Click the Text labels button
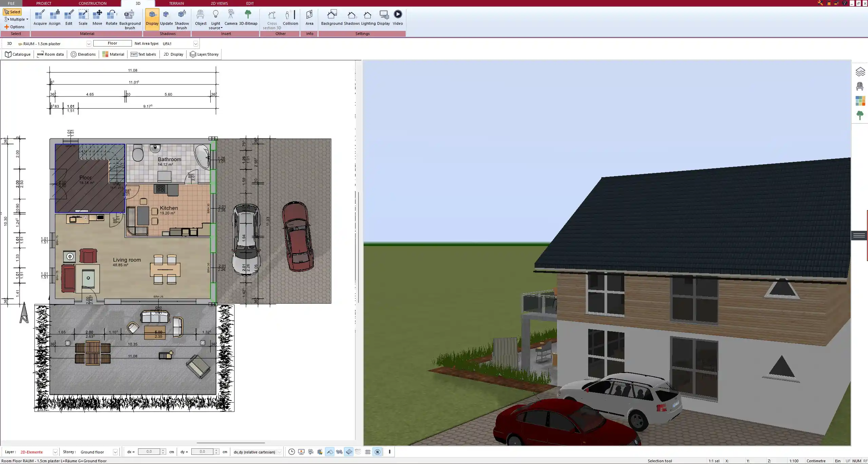Image resolution: width=868 pixels, height=464 pixels. [143, 54]
